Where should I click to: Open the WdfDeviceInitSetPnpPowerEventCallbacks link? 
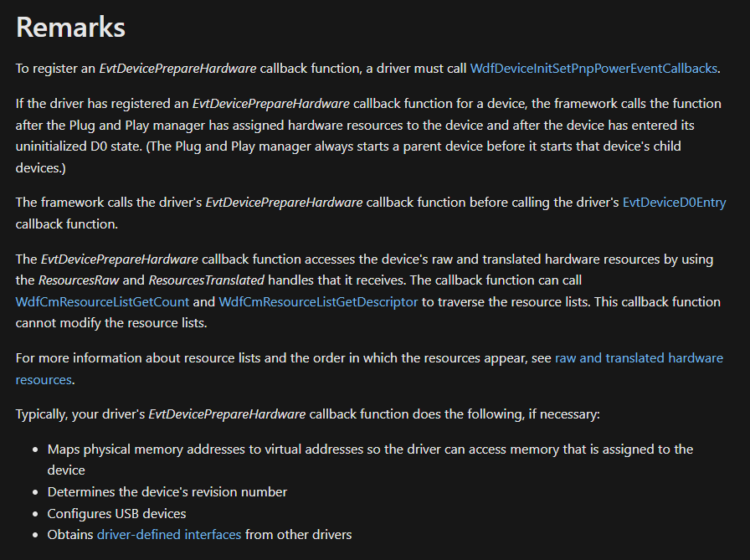pos(593,69)
